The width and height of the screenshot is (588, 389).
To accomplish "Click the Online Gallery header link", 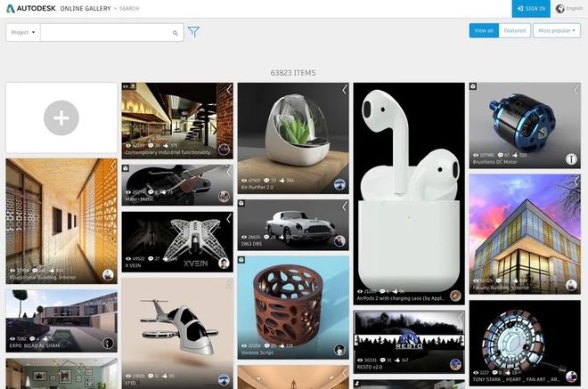I will click(x=86, y=9).
